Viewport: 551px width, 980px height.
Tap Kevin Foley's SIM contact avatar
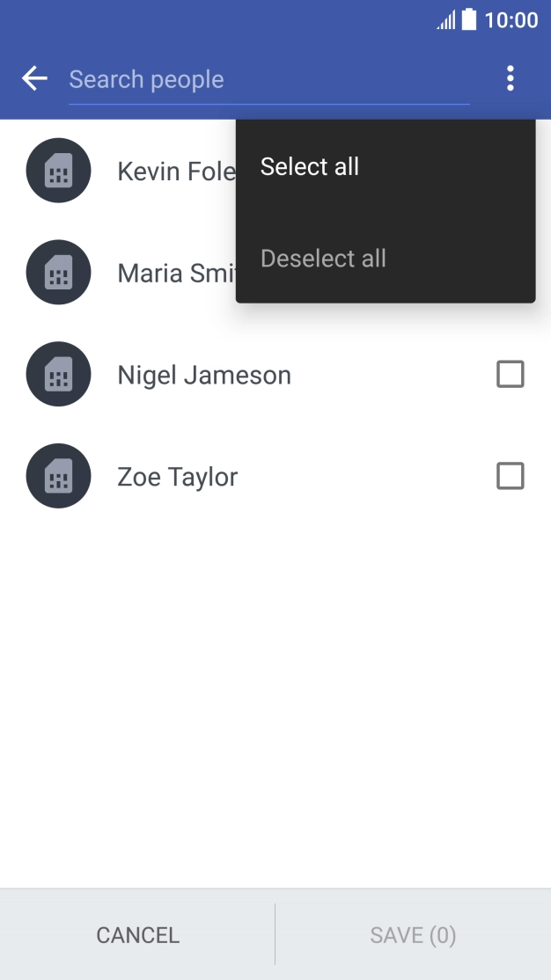[58, 170]
